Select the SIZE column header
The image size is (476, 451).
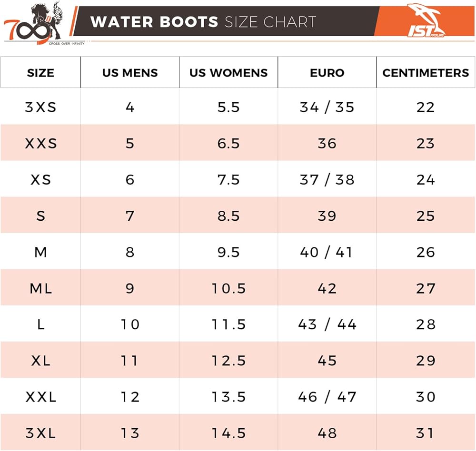pos(40,73)
